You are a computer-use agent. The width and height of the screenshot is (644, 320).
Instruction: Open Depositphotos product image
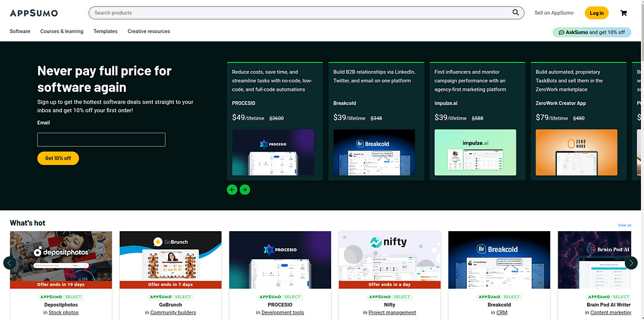[61, 260]
